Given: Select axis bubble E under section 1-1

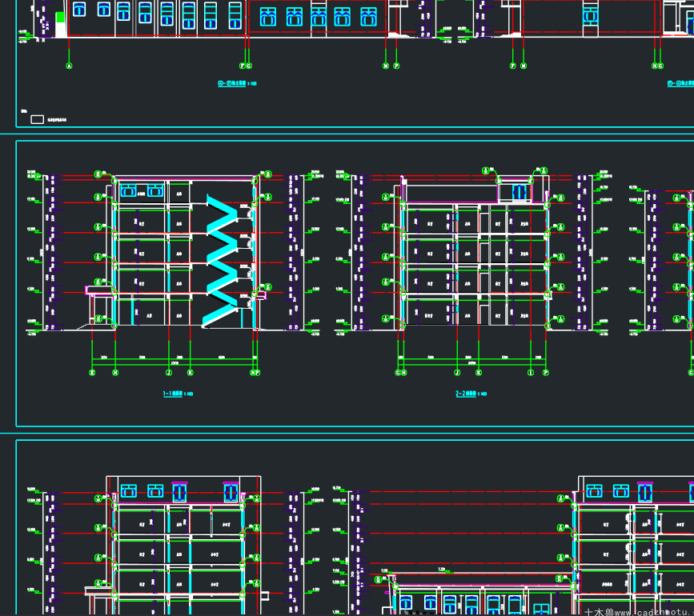Looking at the screenshot, I should tap(92, 373).
